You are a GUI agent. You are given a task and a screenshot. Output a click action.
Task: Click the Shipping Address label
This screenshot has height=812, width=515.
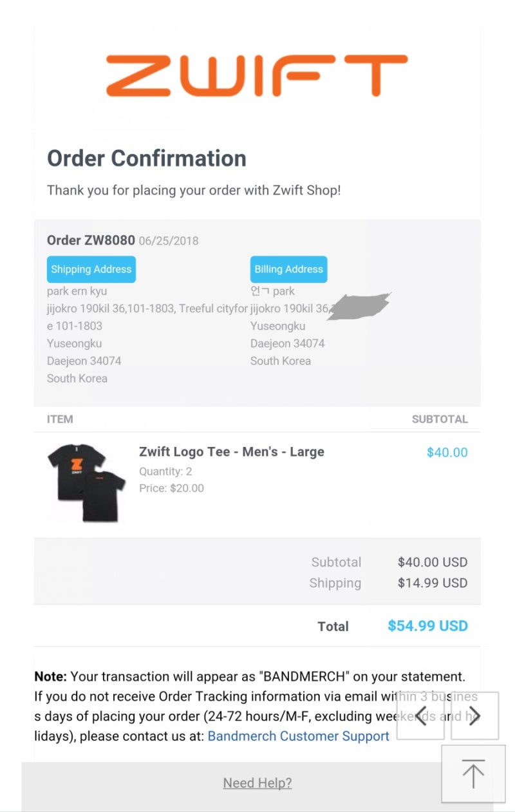tap(91, 269)
